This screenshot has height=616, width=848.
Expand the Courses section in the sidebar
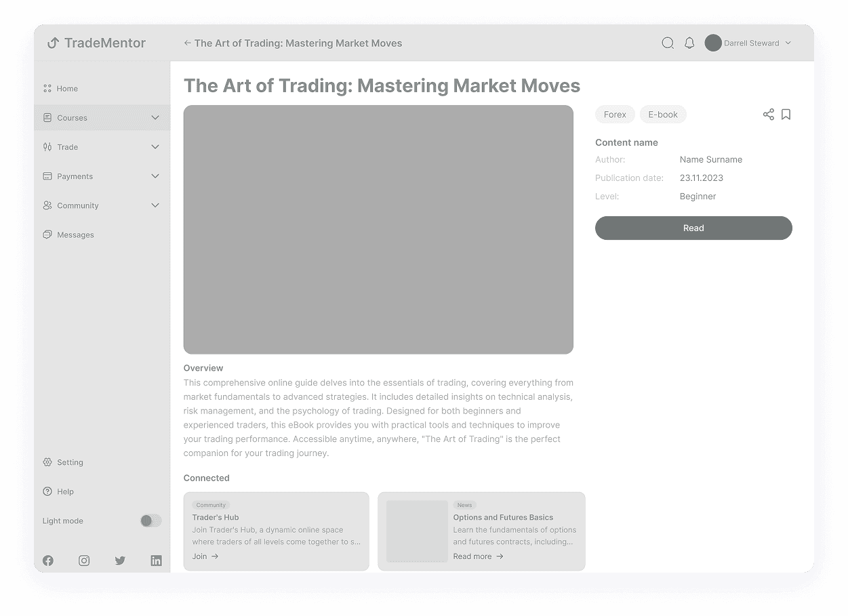[x=155, y=117]
